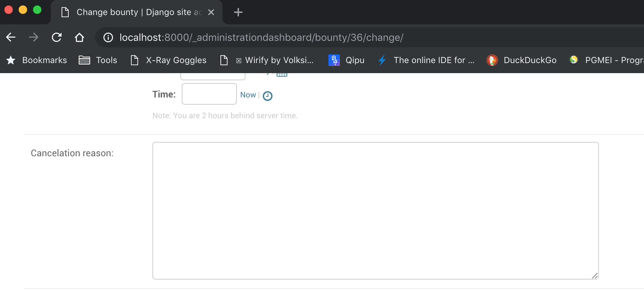Click the 'Time:' field label
Screen dimensions: 644x291
(x=164, y=94)
